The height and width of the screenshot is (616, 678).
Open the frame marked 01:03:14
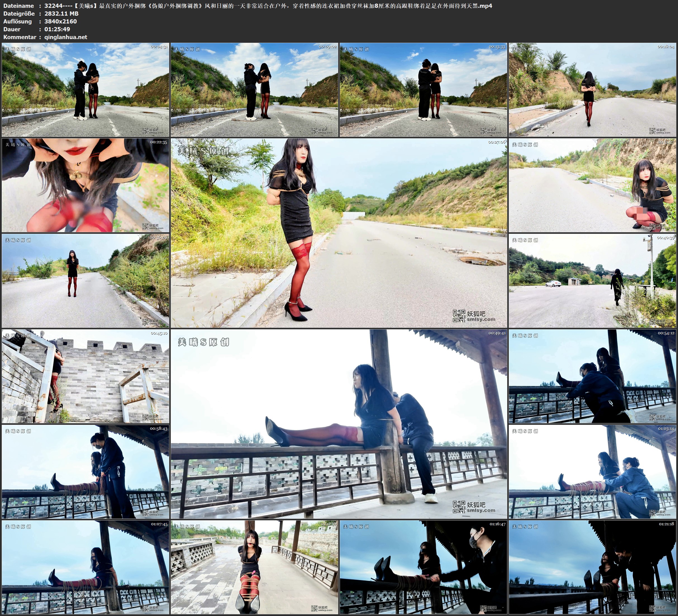(x=592, y=471)
